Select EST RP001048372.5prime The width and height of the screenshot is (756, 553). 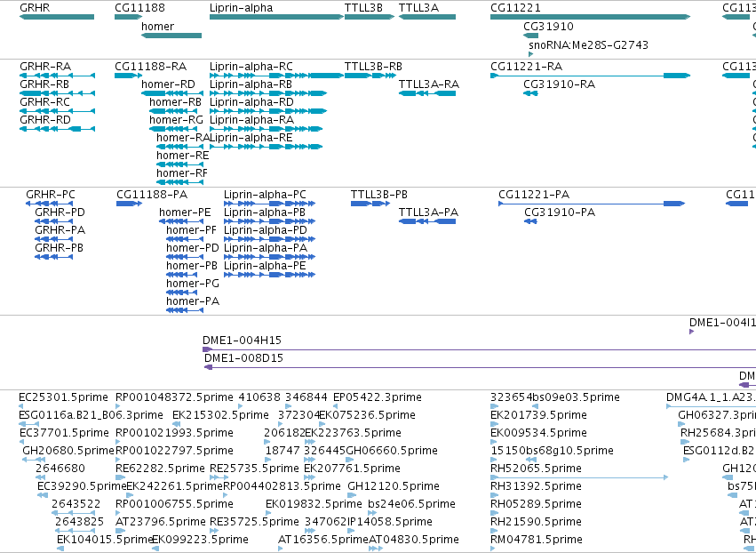(174, 397)
